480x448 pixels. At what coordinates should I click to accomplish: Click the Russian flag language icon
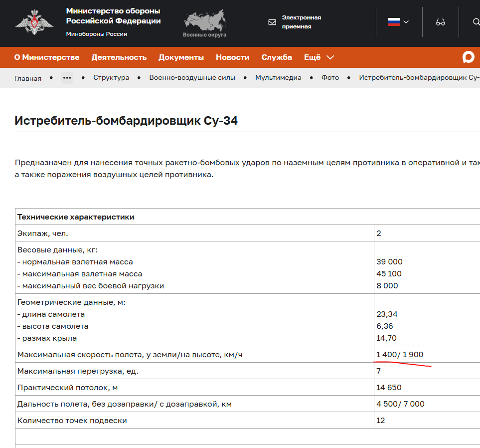click(x=394, y=22)
